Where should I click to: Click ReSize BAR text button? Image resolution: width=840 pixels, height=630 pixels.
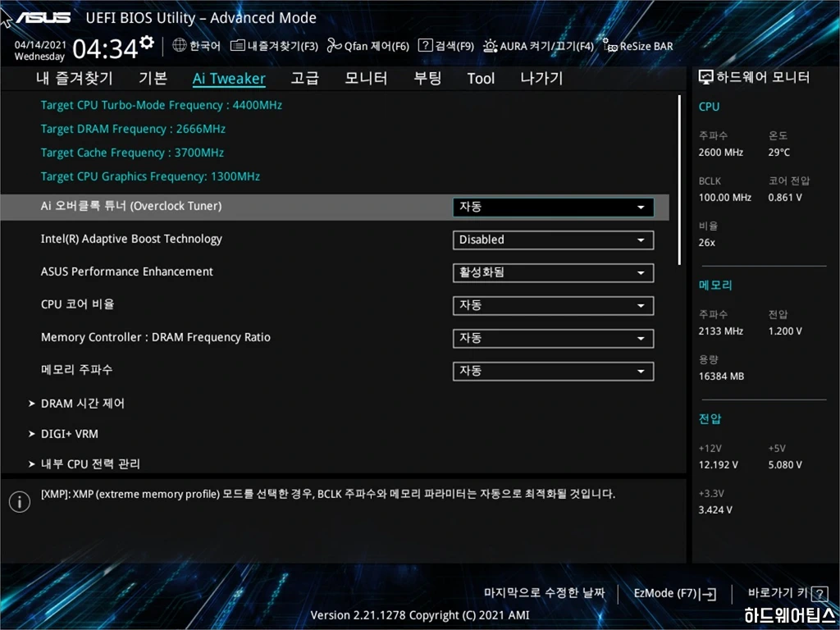(x=646, y=47)
